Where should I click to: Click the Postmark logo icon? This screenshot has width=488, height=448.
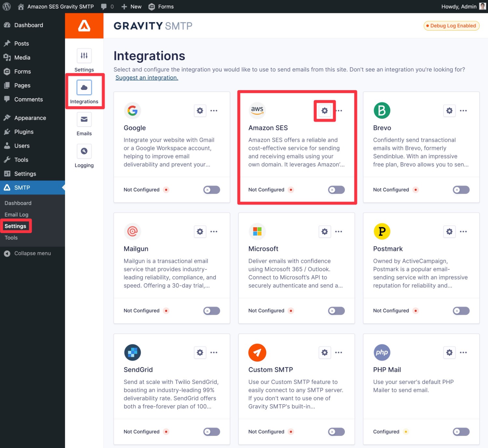(382, 231)
